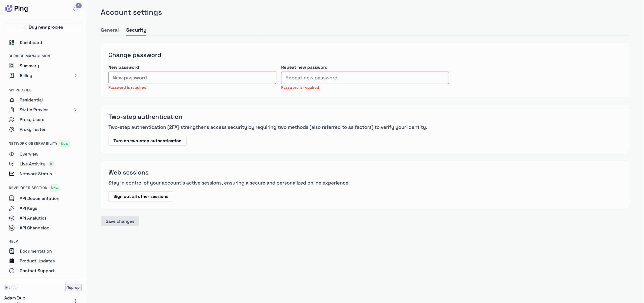644x303 pixels.
Task: Open Dashboard via its grid icon
Action: [12, 43]
